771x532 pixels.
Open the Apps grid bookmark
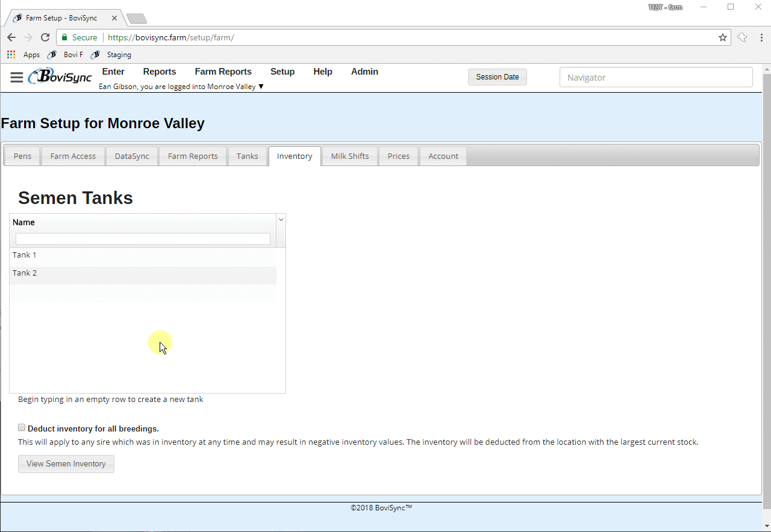click(x=23, y=55)
